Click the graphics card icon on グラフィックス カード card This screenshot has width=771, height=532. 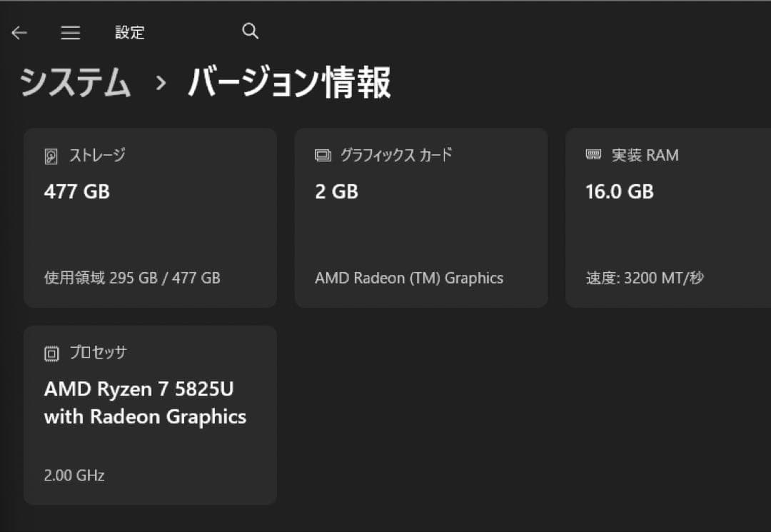[x=323, y=154]
